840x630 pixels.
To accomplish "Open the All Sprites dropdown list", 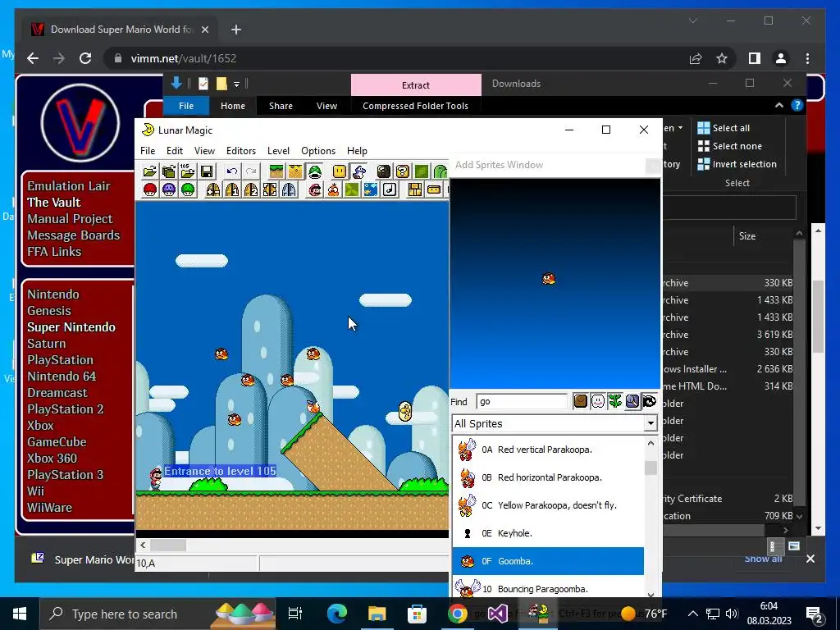I will pyautogui.click(x=651, y=423).
